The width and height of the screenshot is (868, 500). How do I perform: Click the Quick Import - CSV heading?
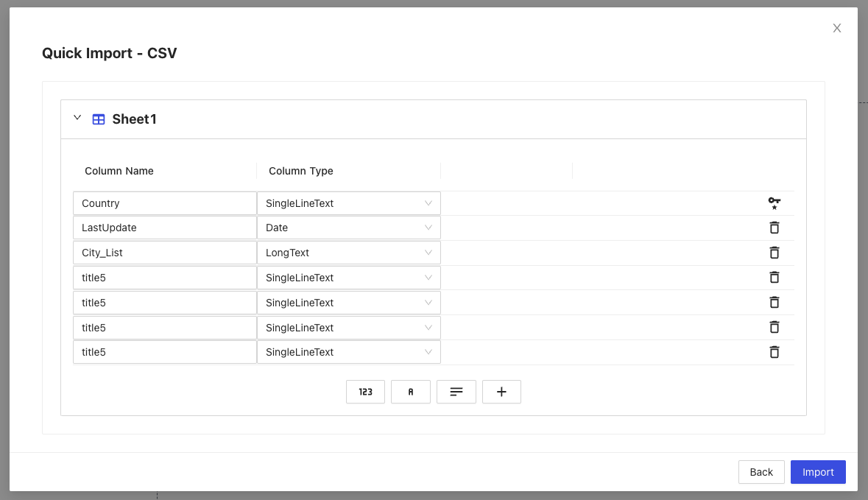tap(110, 53)
